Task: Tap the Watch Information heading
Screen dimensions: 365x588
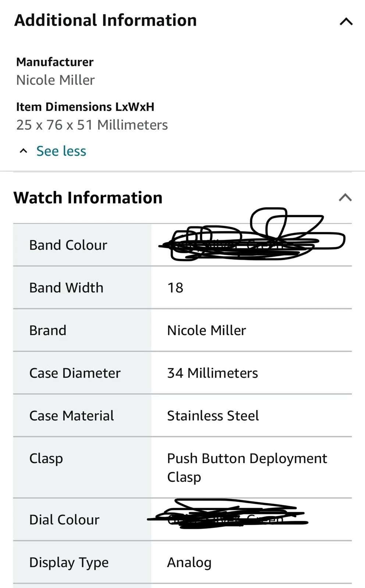Action: point(88,198)
